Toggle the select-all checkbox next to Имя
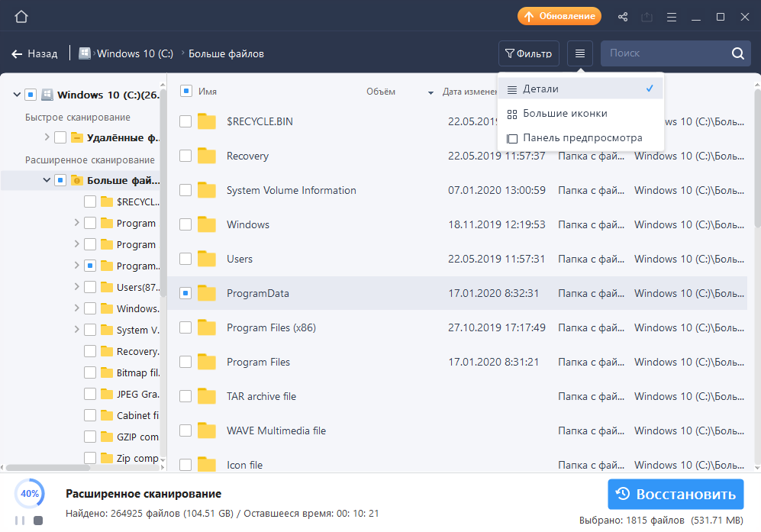The image size is (761, 532). click(186, 91)
